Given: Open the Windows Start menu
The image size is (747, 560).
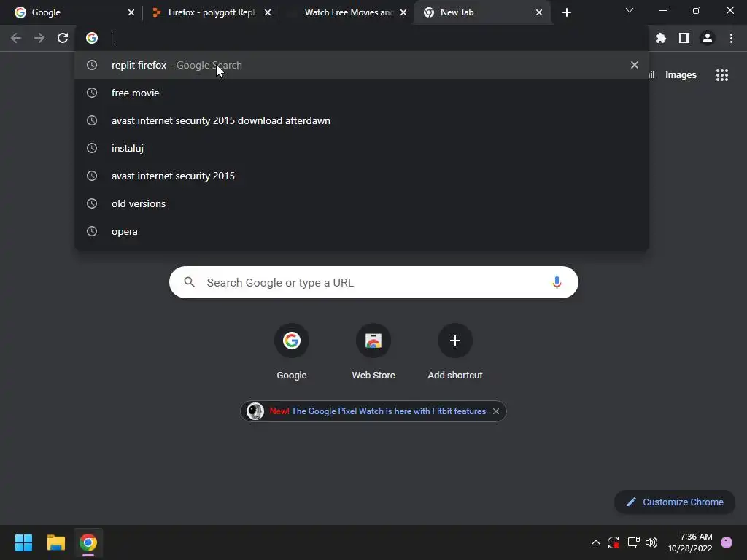Looking at the screenshot, I should pyautogui.click(x=23, y=542).
